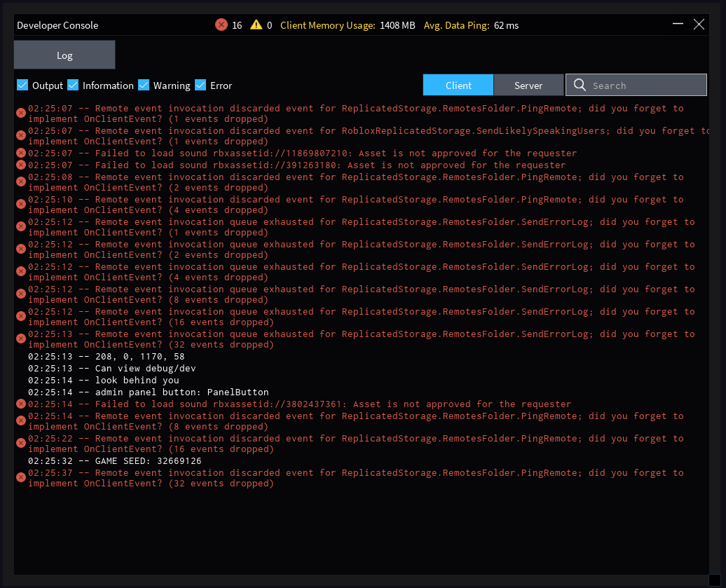Turn off the Error filter checkbox
Viewport: 726px width, 588px height.
(x=200, y=85)
